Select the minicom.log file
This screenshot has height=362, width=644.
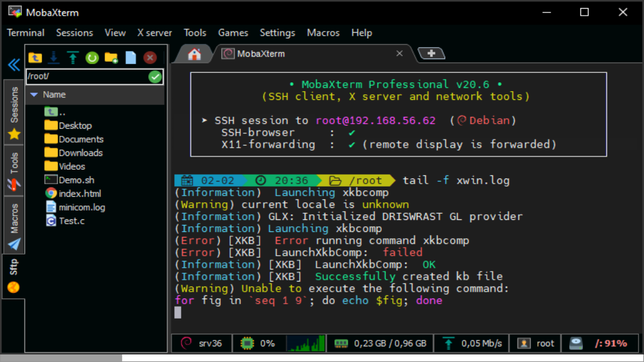[x=75, y=207]
